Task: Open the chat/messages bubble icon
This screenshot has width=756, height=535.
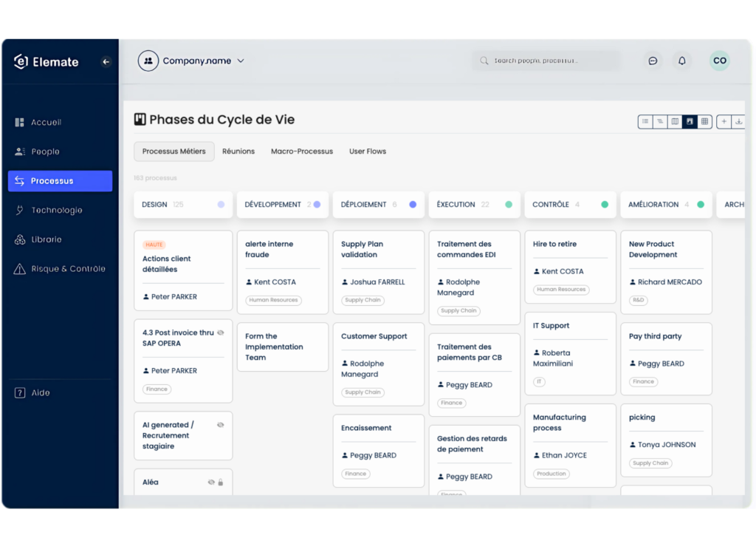Action: (x=653, y=61)
